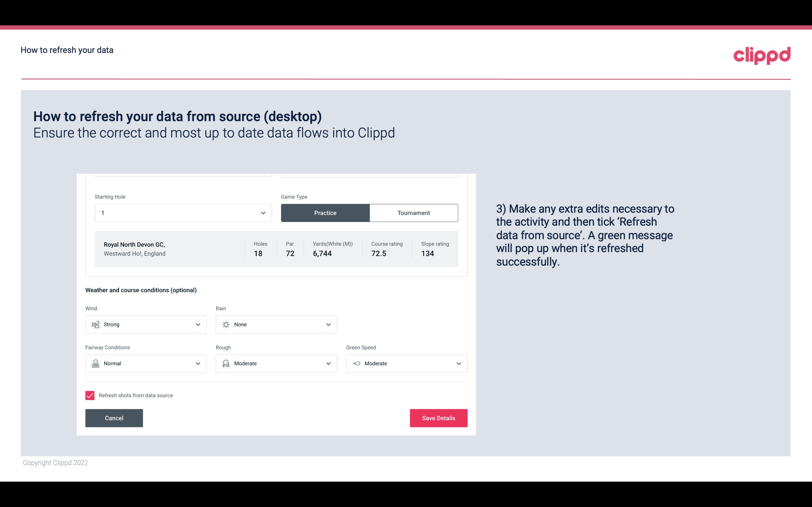Click the Save Details button
Image resolution: width=812 pixels, height=507 pixels.
[x=438, y=418]
